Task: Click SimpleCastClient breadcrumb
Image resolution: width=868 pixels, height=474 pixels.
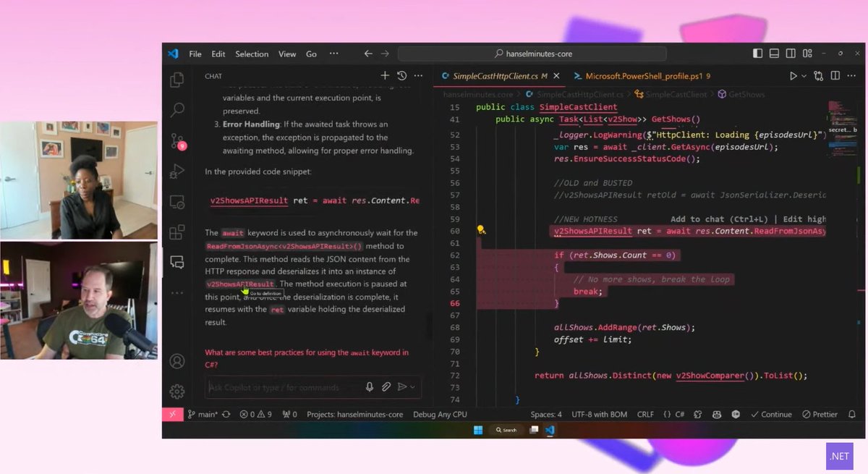Action: [x=671, y=94]
